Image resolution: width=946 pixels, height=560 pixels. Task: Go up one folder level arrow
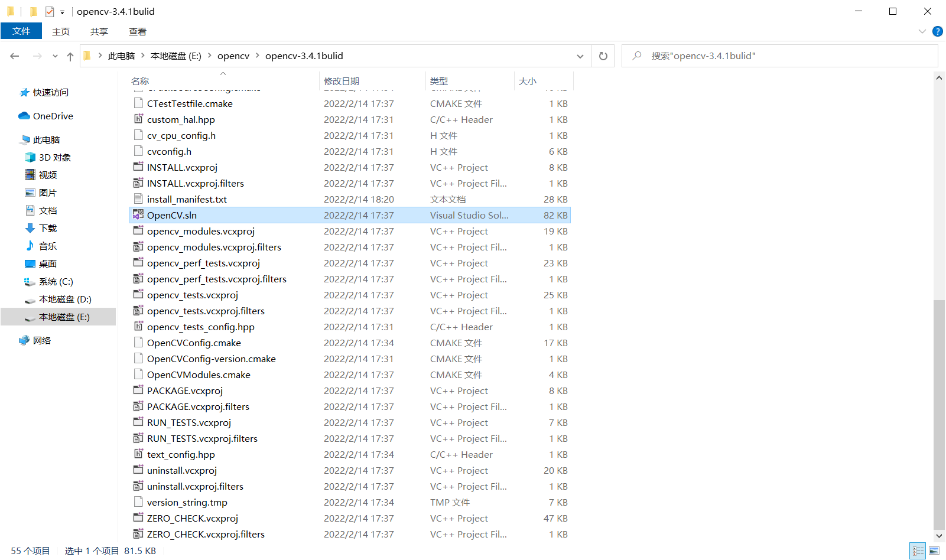pos(70,56)
